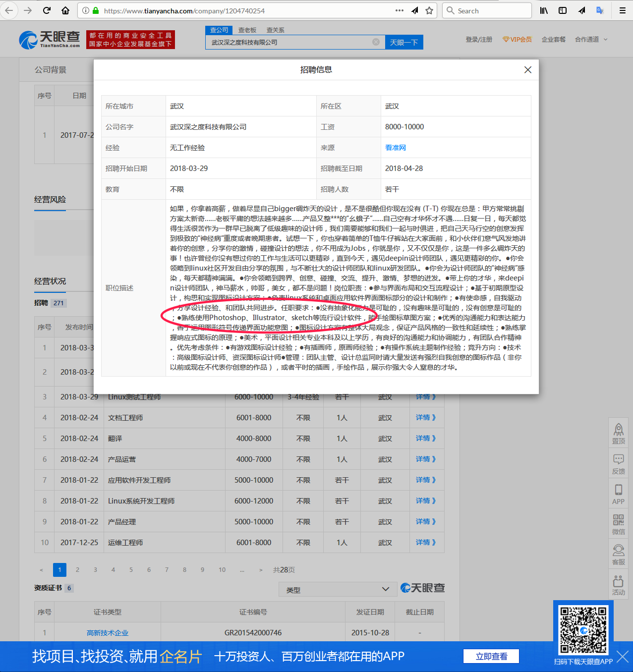Open the 高新技术企业 certificate link

pos(108,633)
